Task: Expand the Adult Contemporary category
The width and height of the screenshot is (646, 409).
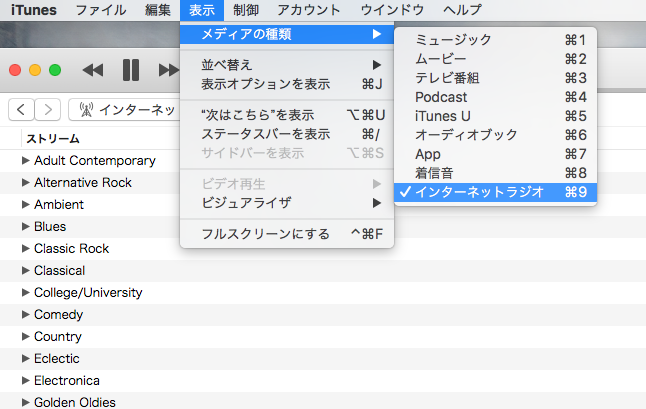Action: (x=26, y=161)
